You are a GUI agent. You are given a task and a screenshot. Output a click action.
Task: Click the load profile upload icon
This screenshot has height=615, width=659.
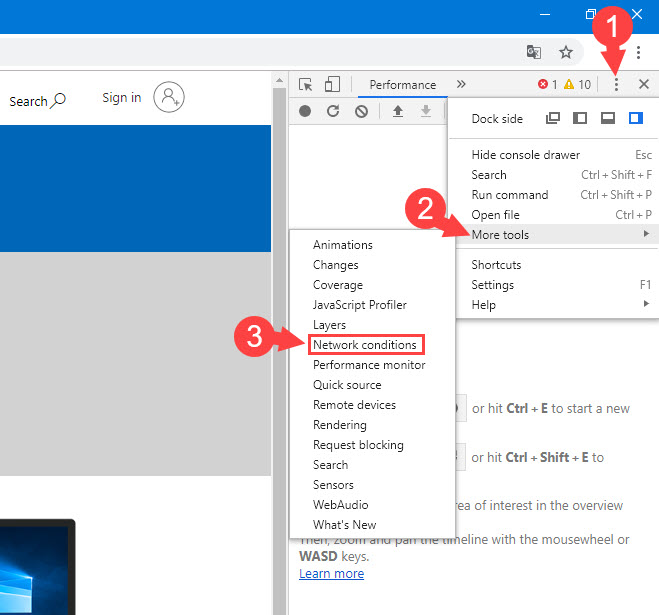pos(398,111)
